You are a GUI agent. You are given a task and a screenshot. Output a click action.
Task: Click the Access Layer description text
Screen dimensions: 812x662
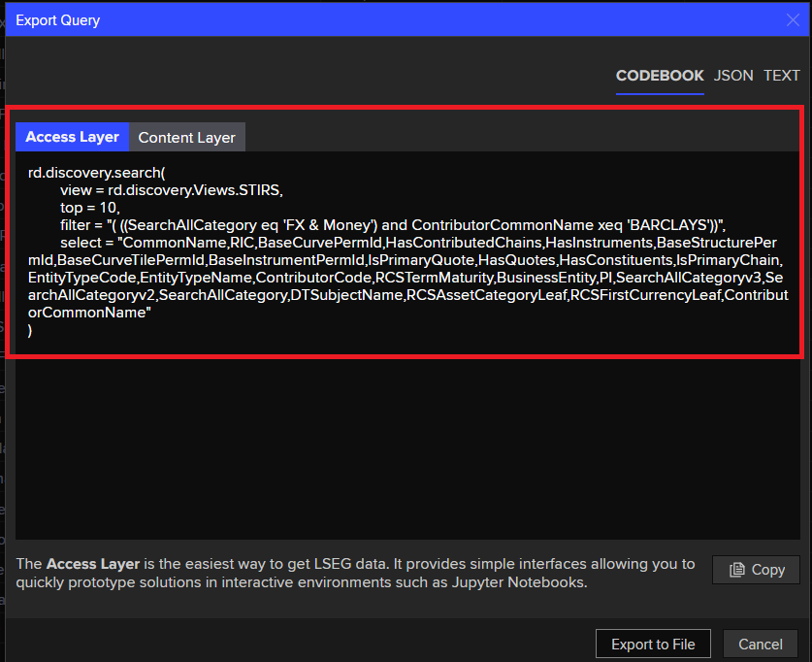coord(355,573)
